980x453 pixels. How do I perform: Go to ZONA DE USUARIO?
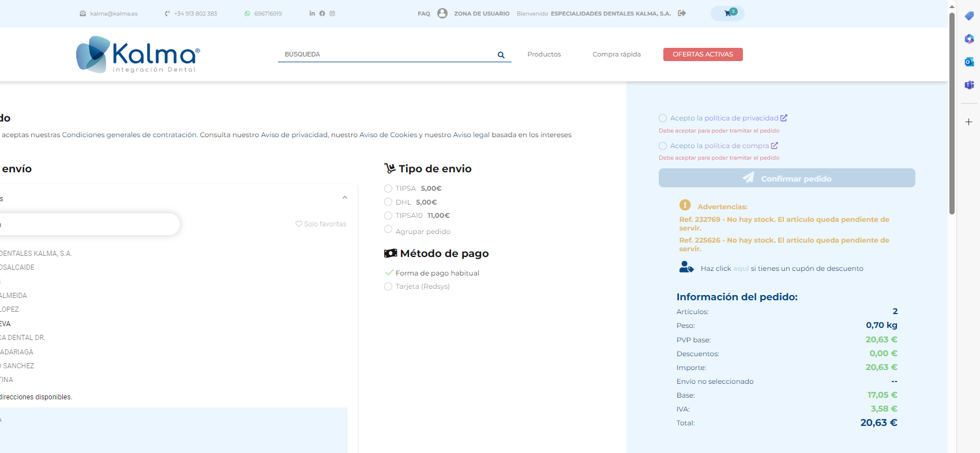(x=482, y=13)
